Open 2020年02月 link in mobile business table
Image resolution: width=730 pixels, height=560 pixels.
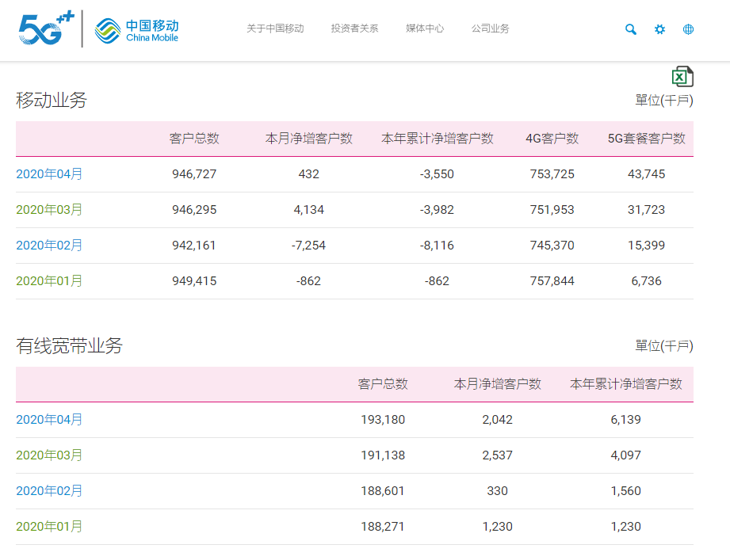pos(49,245)
